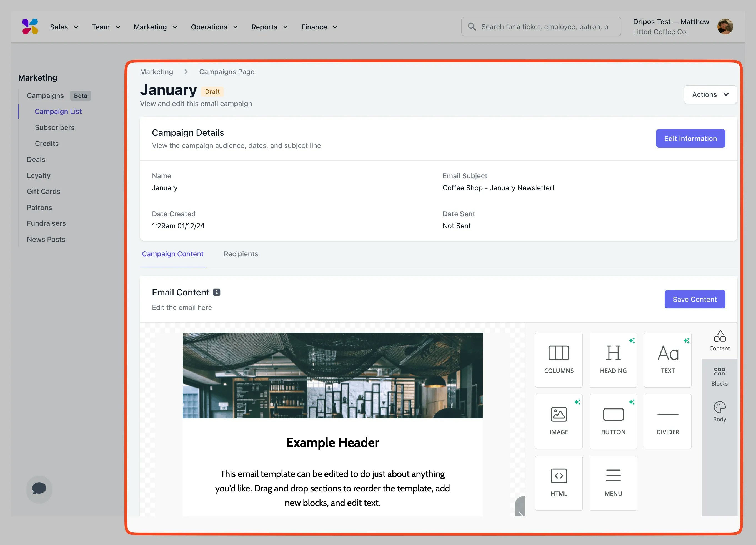
Task: Select the Heading content block
Action: click(x=613, y=360)
